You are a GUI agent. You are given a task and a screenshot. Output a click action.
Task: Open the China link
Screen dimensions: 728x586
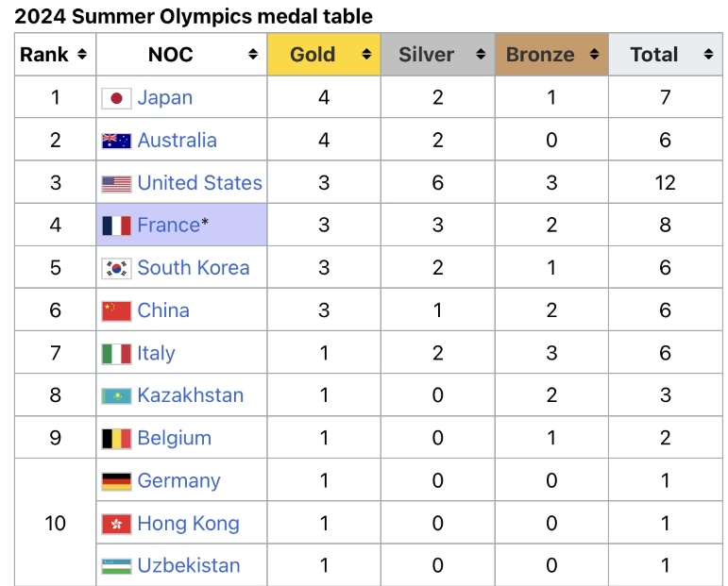pyautogui.click(x=163, y=310)
